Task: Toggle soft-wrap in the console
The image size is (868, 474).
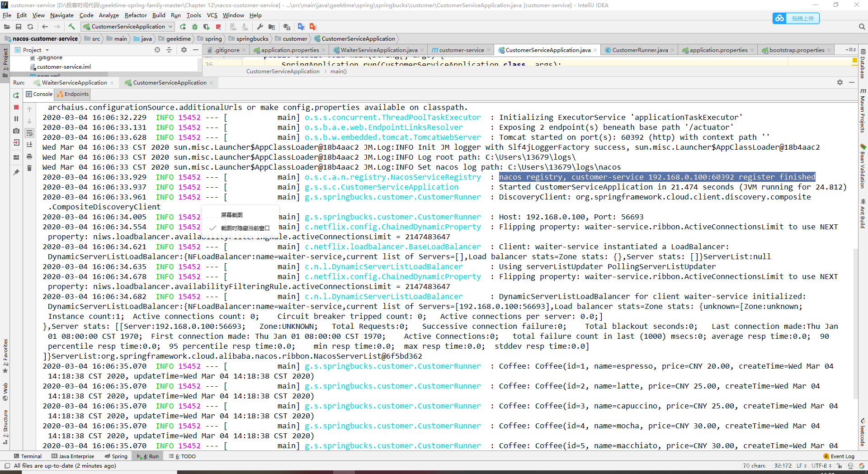Action: click(x=29, y=133)
